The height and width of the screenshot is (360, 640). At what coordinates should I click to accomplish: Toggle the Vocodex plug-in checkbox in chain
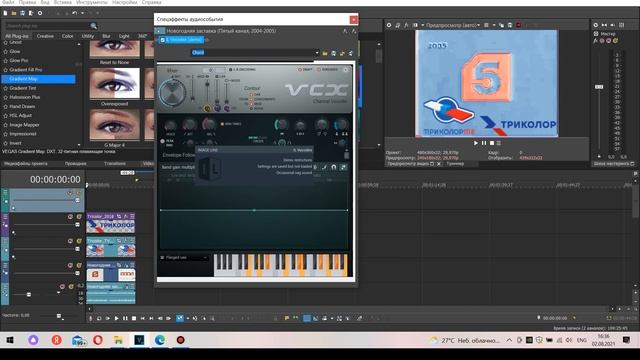pyautogui.click(x=162, y=40)
